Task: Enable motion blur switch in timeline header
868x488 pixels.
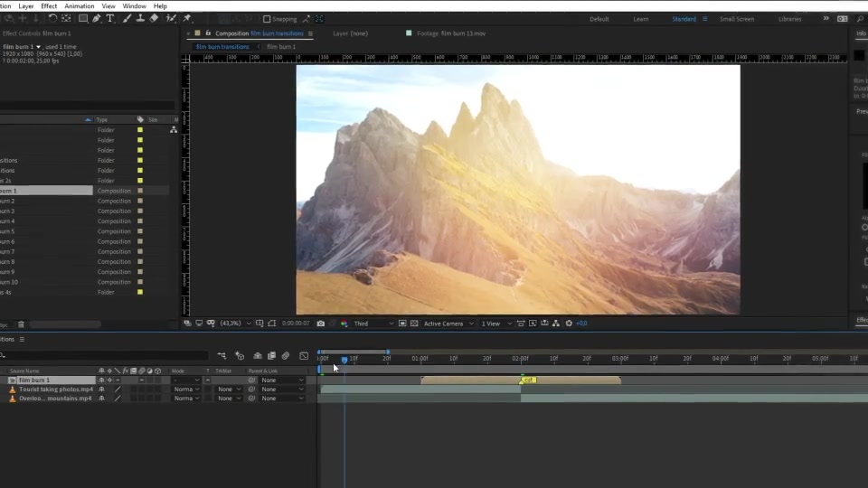Action: click(x=286, y=356)
